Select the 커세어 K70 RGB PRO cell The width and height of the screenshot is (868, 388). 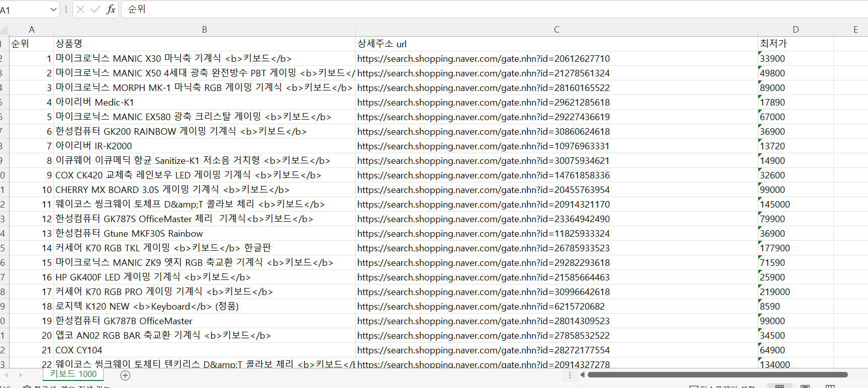point(204,292)
